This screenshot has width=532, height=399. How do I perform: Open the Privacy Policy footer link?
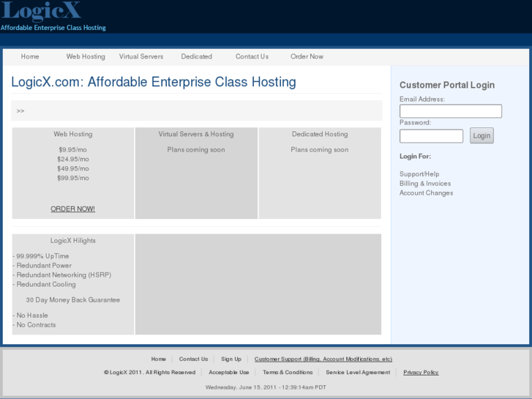tap(421, 372)
